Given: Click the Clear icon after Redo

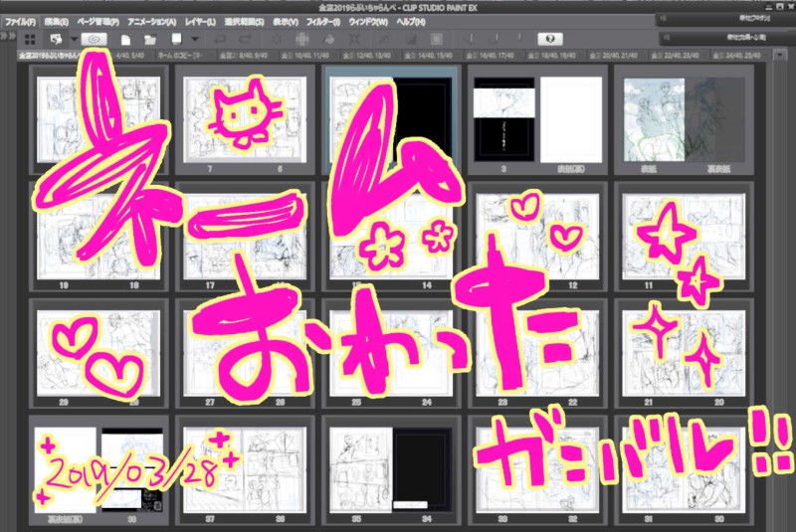Looking at the screenshot, I should [x=277, y=39].
